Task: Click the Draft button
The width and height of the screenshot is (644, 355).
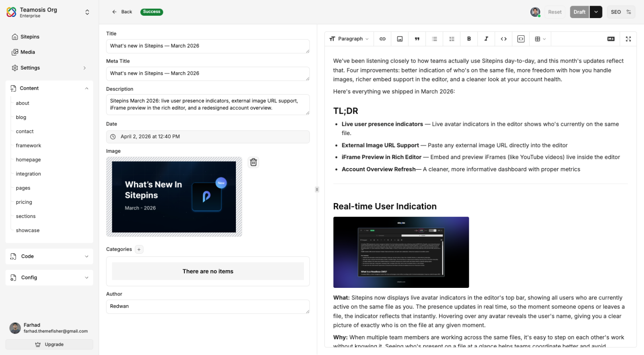Action: click(x=580, y=12)
